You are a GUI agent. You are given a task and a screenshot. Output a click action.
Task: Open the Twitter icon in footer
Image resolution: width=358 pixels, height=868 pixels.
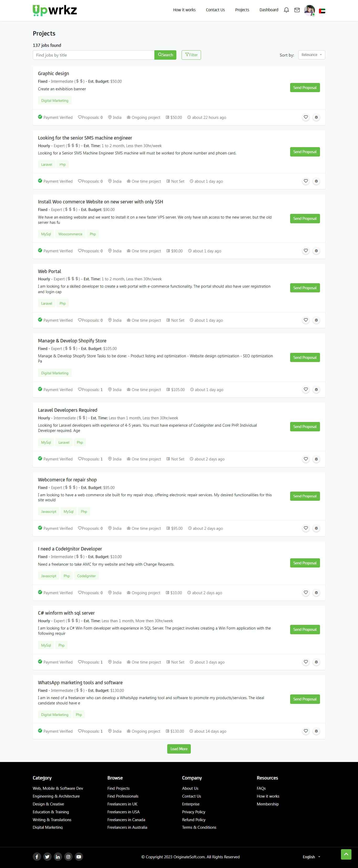(x=47, y=856)
